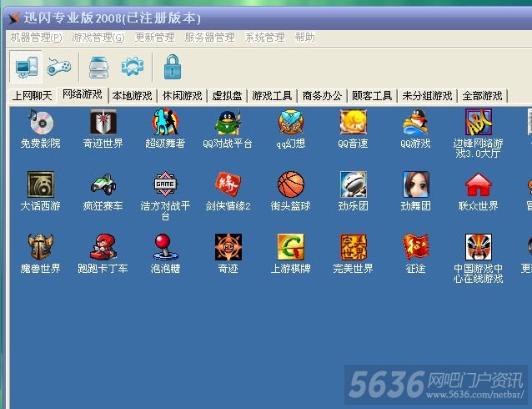Switch to the 上网聊天 tab

[x=32, y=96]
